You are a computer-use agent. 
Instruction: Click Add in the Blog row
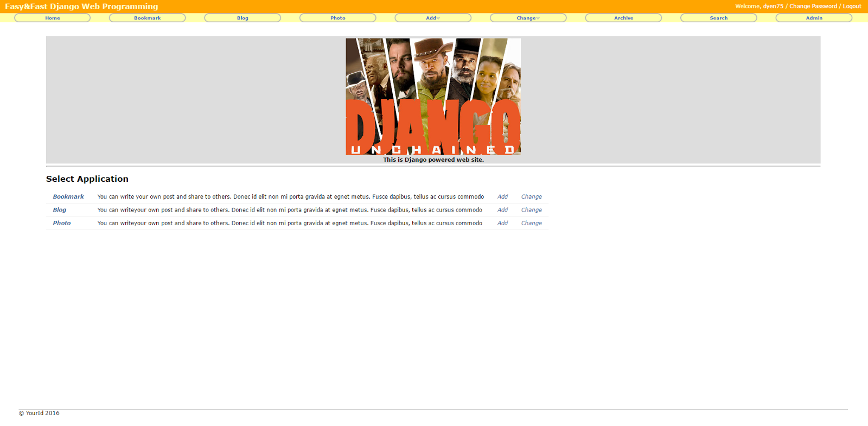click(x=503, y=210)
